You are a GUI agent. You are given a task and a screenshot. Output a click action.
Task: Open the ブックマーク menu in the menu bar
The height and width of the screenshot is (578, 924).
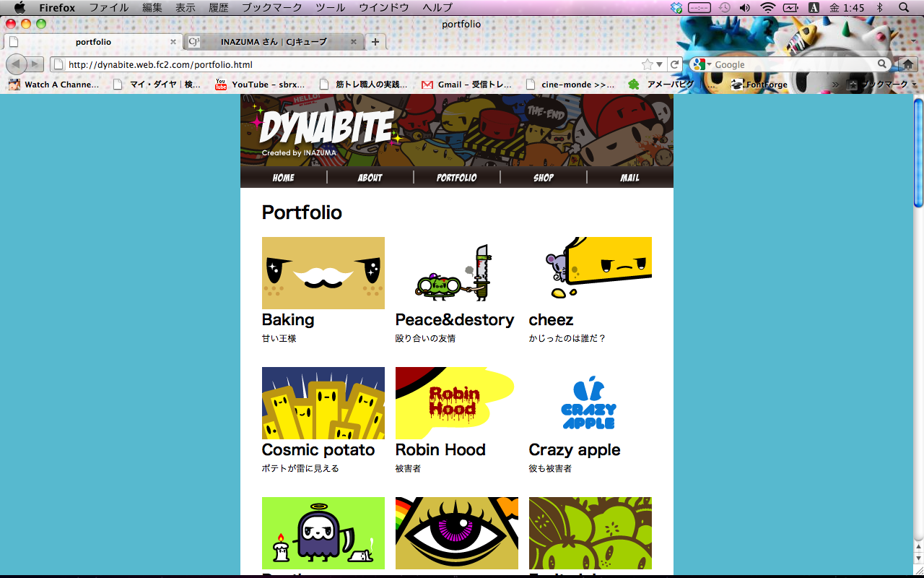click(272, 7)
